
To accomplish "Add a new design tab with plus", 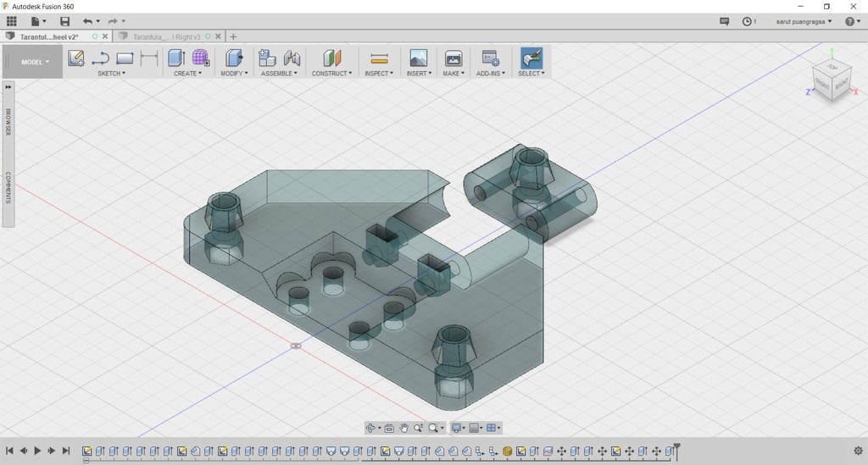I will 233,36.
